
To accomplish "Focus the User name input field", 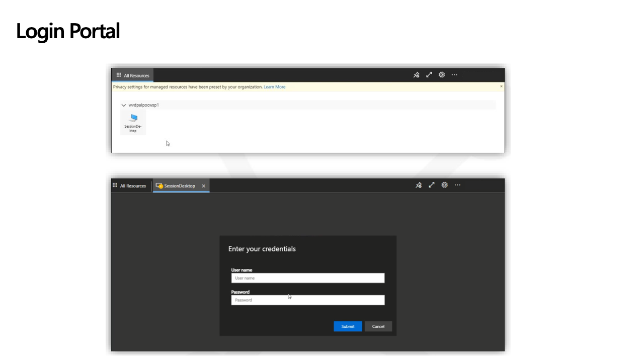I will click(x=308, y=278).
